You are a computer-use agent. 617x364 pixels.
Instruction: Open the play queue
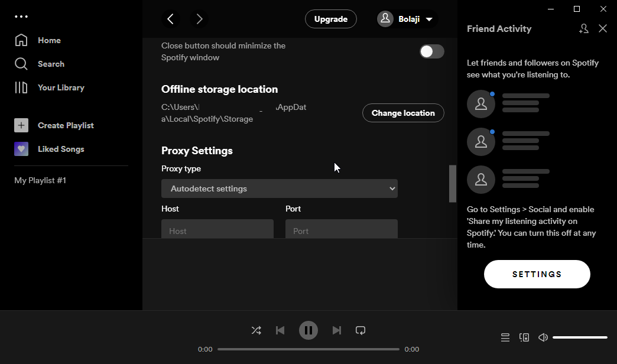pyautogui.click(x=505, y=337)
